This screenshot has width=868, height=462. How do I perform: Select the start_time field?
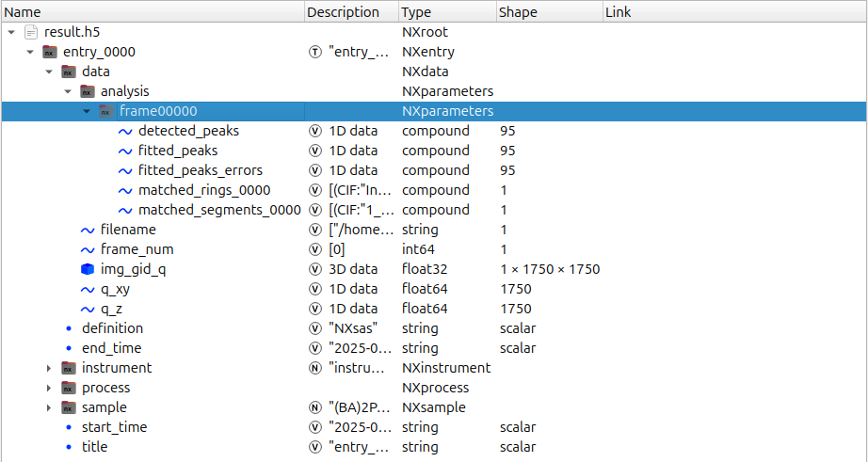click(114, 428)
